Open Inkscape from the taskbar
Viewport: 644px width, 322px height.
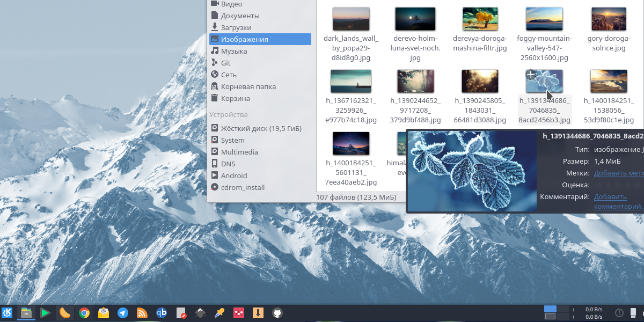[200, 313]
